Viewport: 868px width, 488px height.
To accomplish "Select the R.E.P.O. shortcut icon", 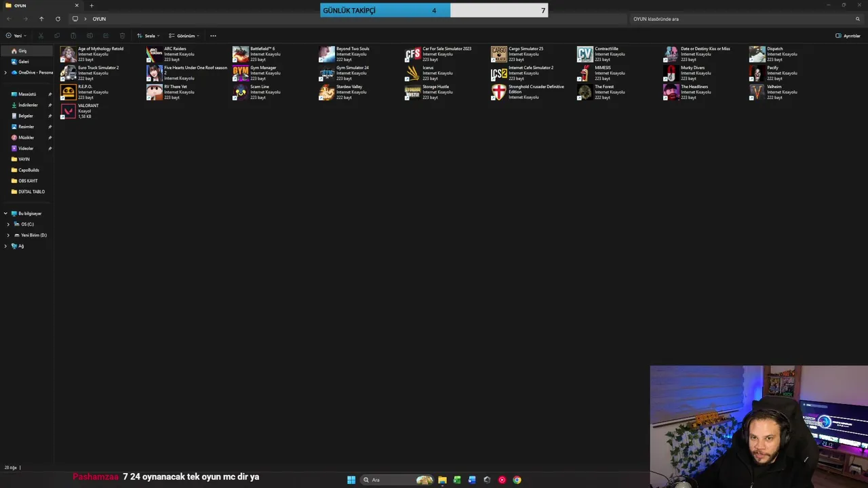I will click(68, 92).
